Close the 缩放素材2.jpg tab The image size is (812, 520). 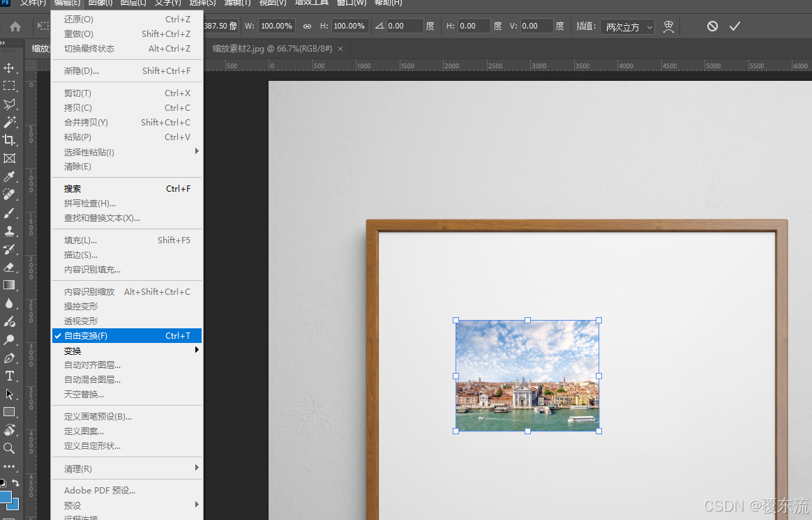click(x=340, y=49)
